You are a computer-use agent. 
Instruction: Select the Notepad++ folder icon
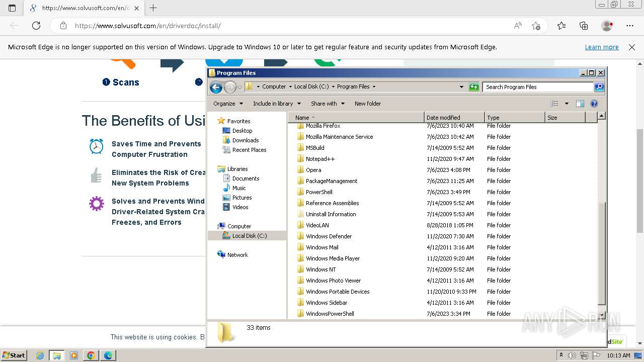(300, 159)
